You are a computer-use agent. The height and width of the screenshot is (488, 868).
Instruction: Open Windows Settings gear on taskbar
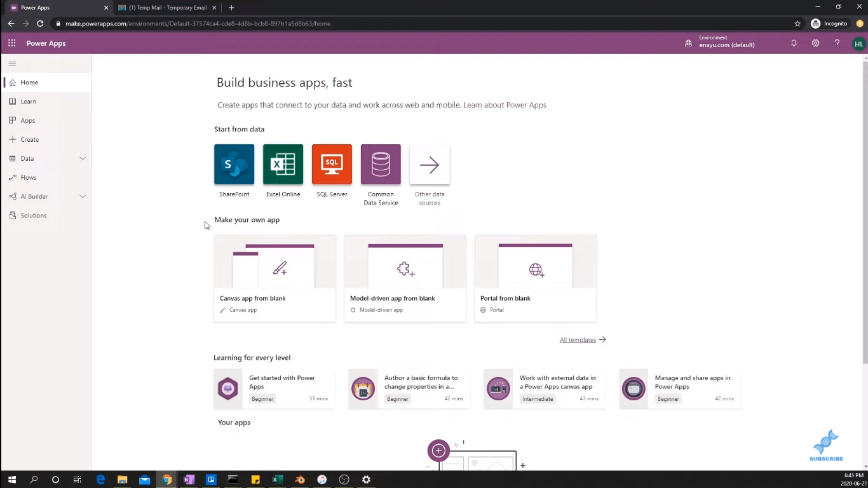(x=366, y=480)
